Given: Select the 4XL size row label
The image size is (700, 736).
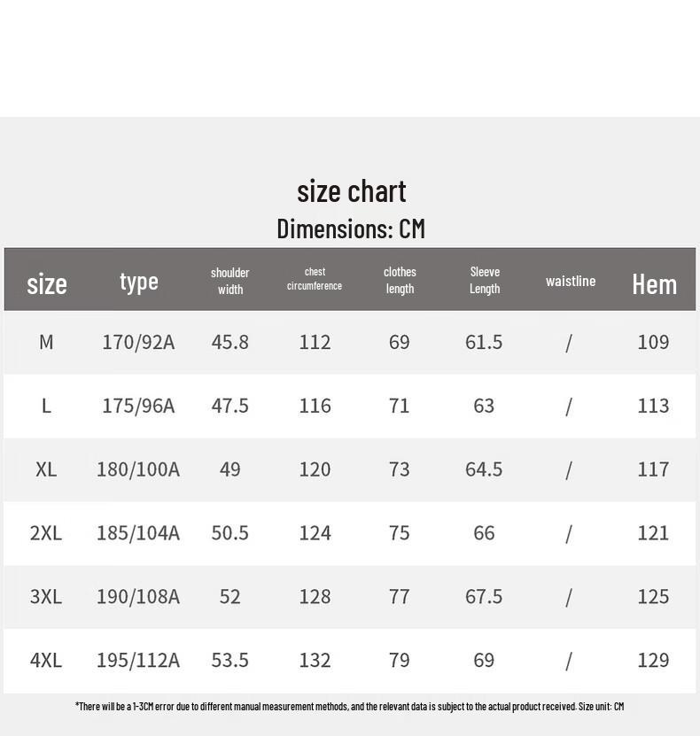Looking at the screenshot, I should [x=46, y=661].
